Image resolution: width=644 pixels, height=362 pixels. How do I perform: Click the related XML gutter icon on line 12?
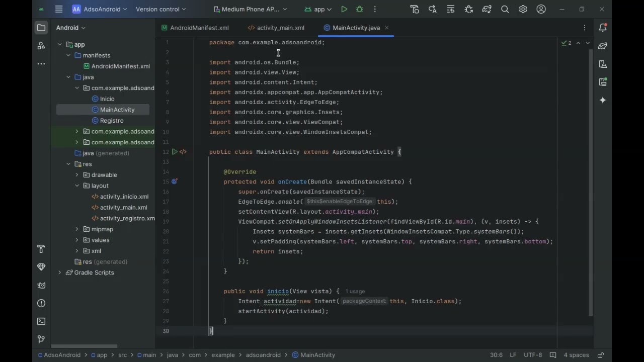[183, 152]
